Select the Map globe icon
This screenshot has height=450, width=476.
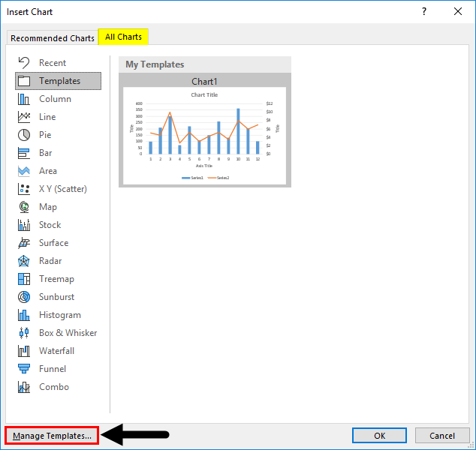coord(24,207)
